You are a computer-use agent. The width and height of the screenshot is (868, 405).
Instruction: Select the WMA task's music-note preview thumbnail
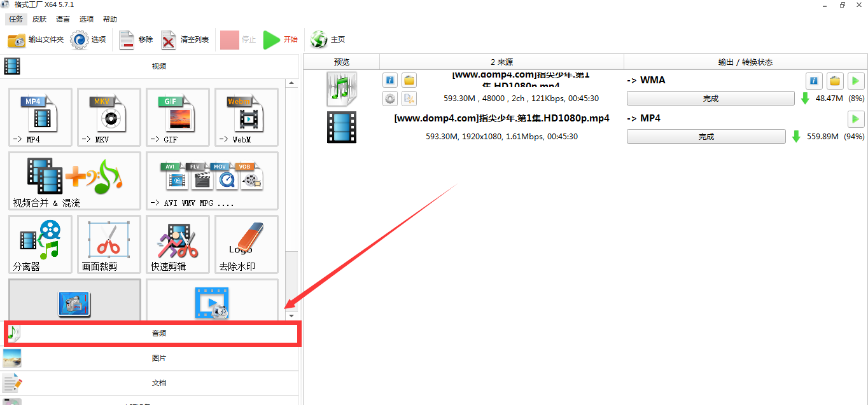click(x=342, y=89)
